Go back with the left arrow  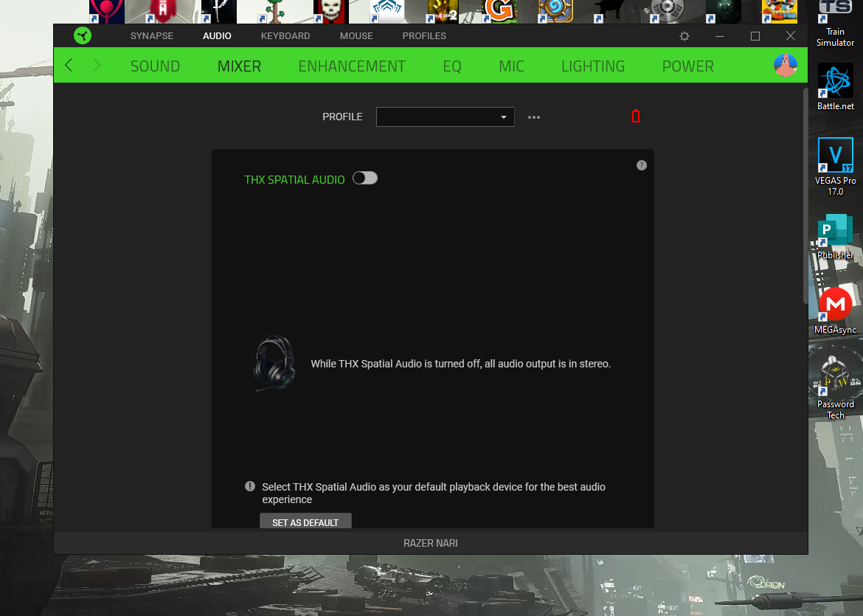pos(69,66)
